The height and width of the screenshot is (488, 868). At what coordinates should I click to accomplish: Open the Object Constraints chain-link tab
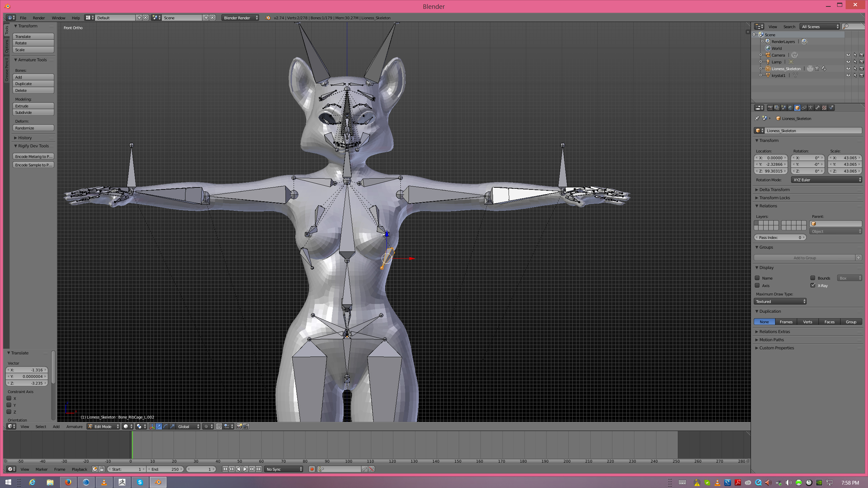click(804, 108)
